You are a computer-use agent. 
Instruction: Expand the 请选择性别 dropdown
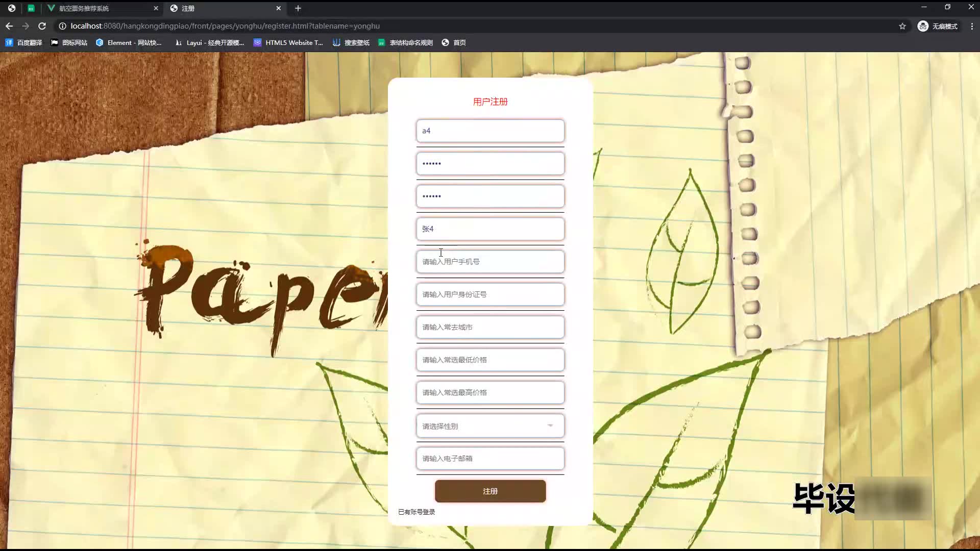point(490,426)
